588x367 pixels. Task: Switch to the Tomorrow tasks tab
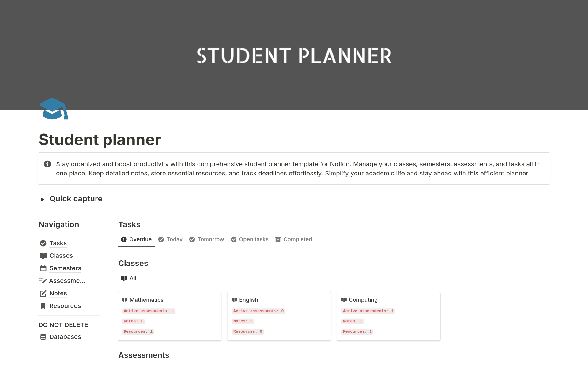click(x=207, y=239)
